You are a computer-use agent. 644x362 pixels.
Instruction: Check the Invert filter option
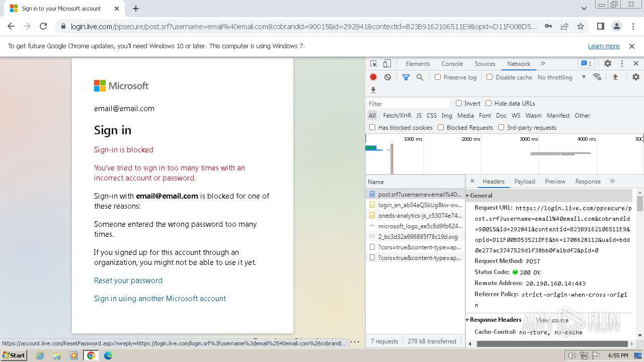(459, 103)
